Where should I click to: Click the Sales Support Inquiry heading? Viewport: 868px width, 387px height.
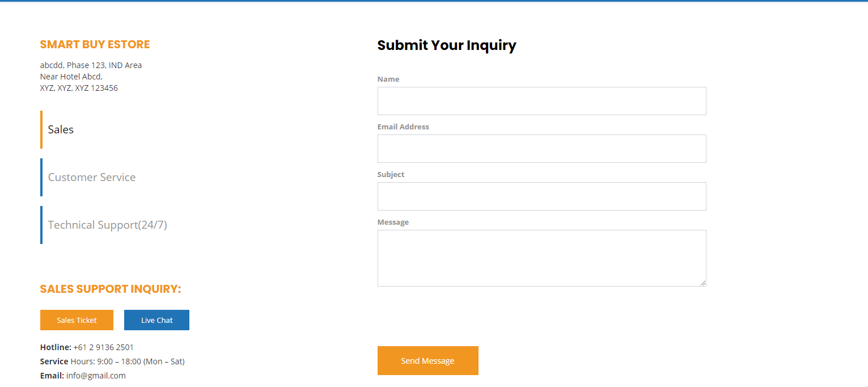[111, 289]
